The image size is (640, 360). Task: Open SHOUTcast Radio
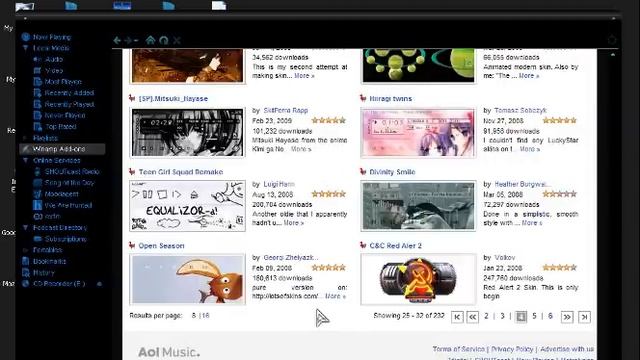click(x=72, y=171)
